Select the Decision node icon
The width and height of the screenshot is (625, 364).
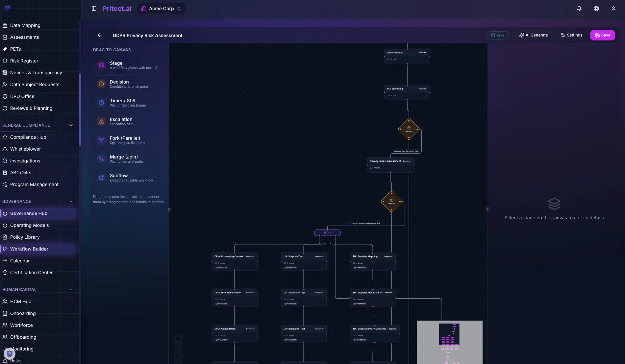101,84
